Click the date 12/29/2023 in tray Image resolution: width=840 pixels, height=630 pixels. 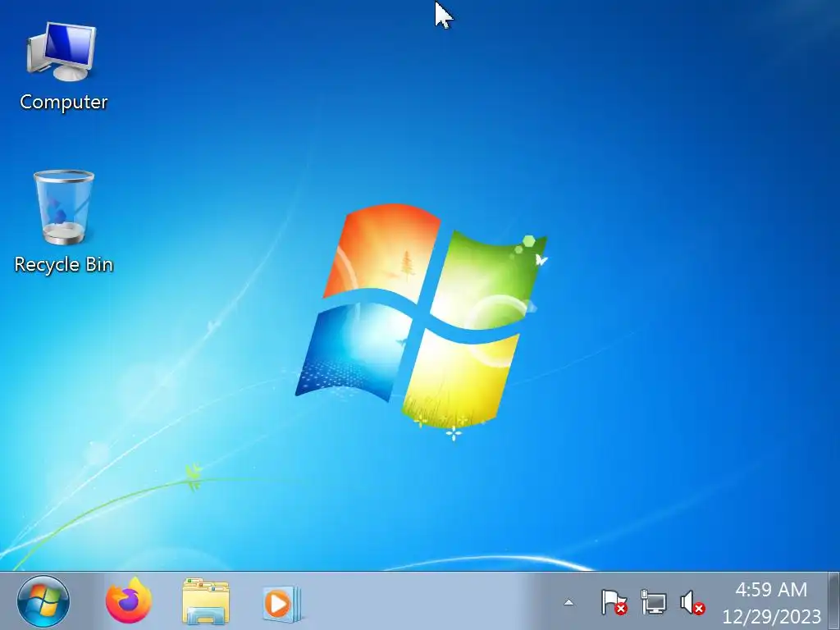tap(771, 617)
